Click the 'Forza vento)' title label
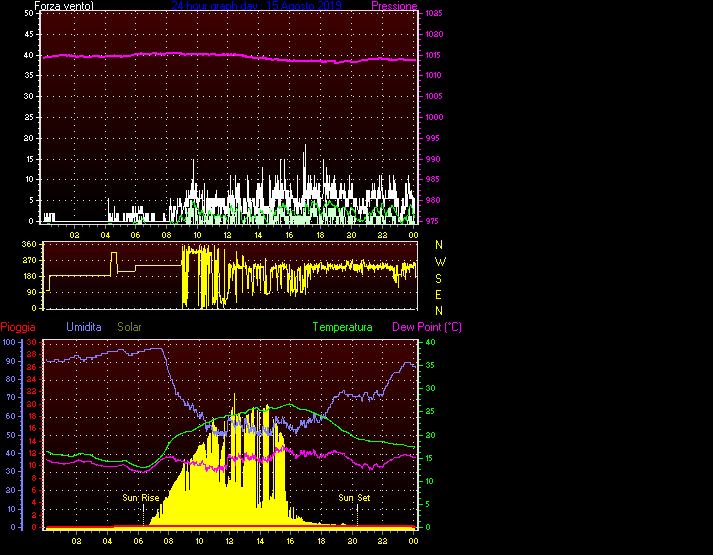The height and width of the screenshot is (555, 713). coord(64,6)
